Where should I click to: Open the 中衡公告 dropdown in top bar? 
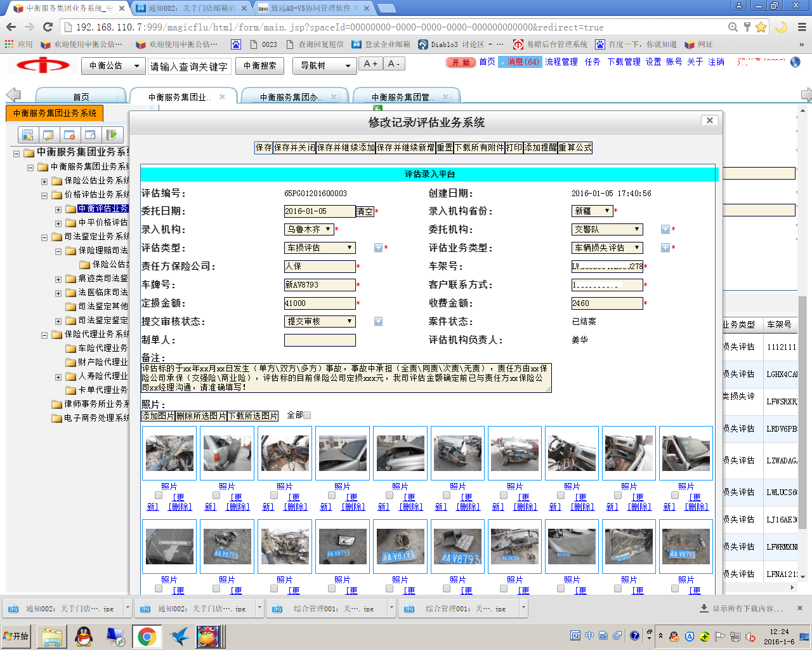[x=113, y=65]
